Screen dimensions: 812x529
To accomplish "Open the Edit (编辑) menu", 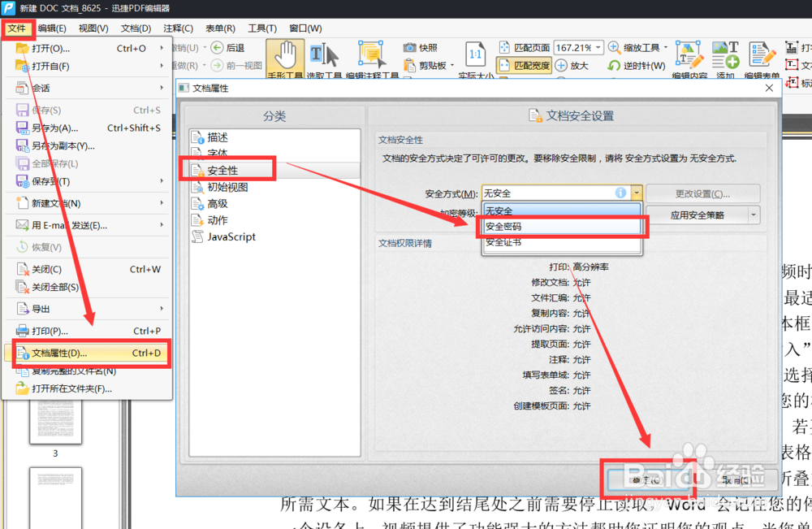I will [52, 28].
